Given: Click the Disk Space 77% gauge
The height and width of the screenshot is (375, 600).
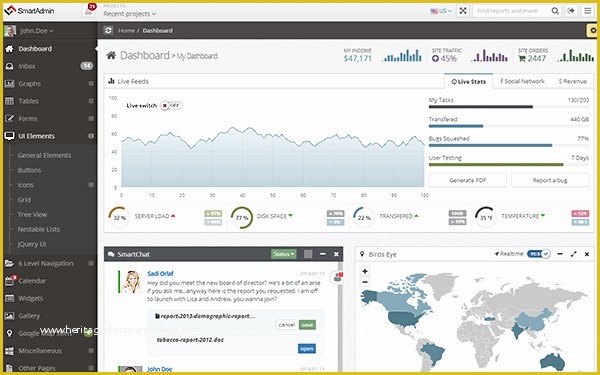Looking at the screenshot, I should (x=242, y=217).
